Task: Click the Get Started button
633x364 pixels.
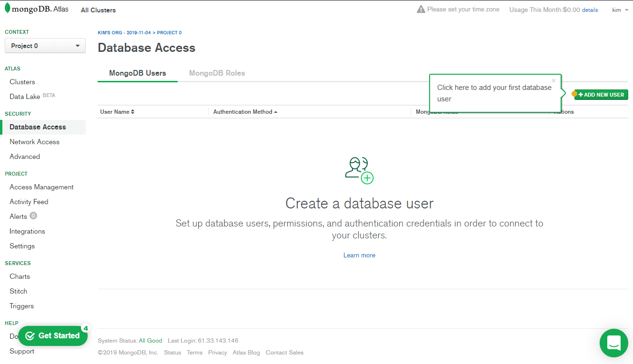Action: tap(52, 336)
